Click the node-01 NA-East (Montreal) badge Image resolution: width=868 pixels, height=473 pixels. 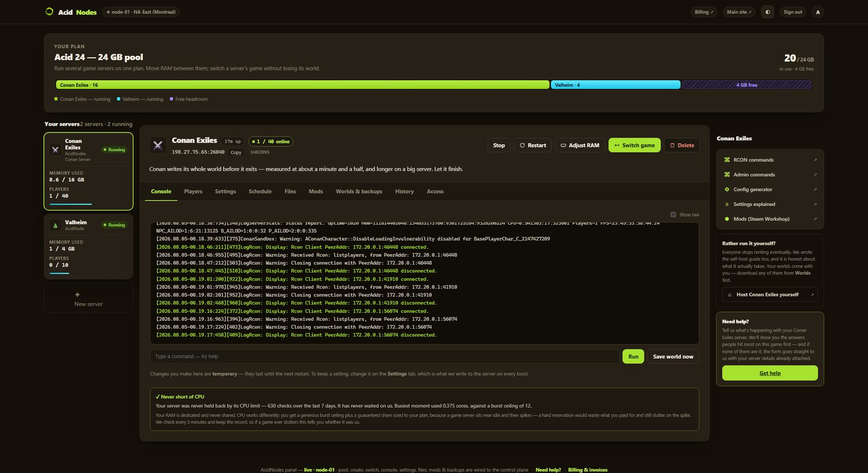click(x=141, y=12)
